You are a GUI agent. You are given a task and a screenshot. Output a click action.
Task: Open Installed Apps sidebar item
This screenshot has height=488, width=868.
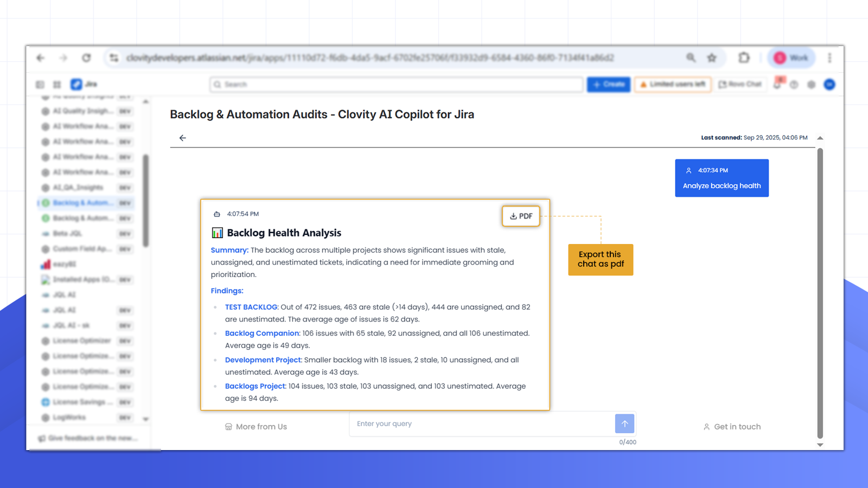pyautogui.click(x=87, y=279)
